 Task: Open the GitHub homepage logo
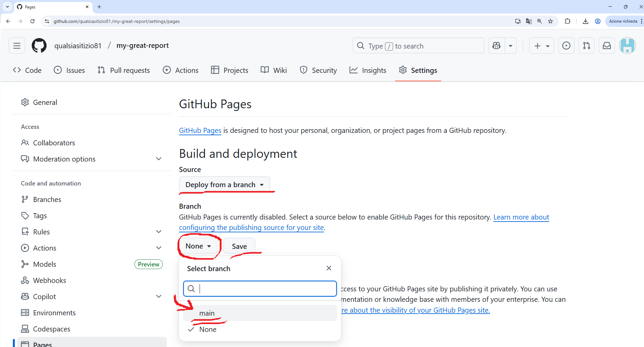tap(39, 46)
